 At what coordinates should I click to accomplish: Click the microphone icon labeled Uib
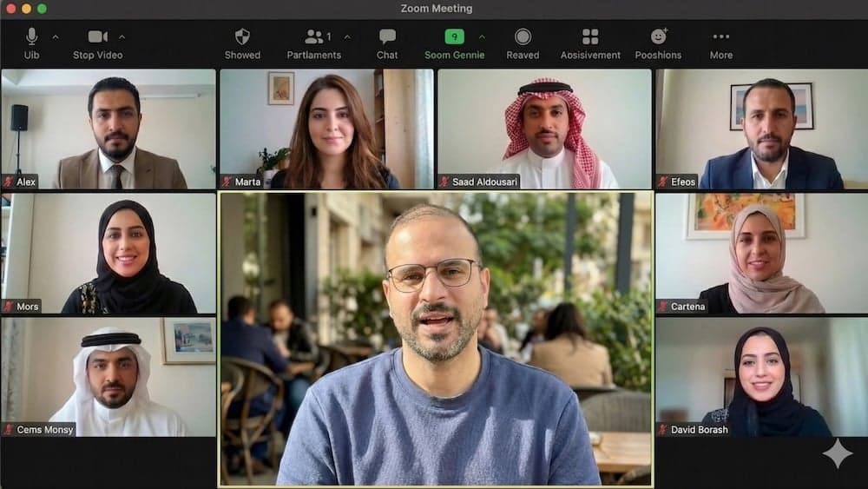coord(31,36)
